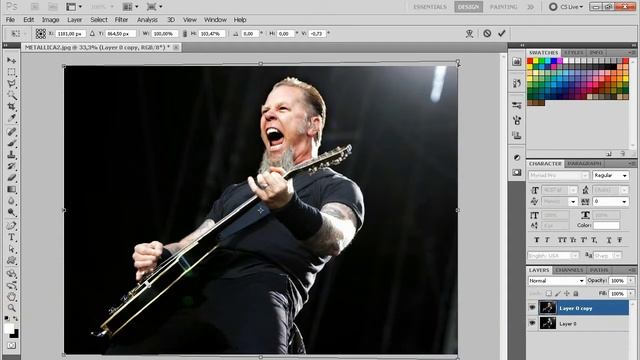Select the Path Selection tool
Viewport: 640px width, 360px height.
click(x=11, y=249)
